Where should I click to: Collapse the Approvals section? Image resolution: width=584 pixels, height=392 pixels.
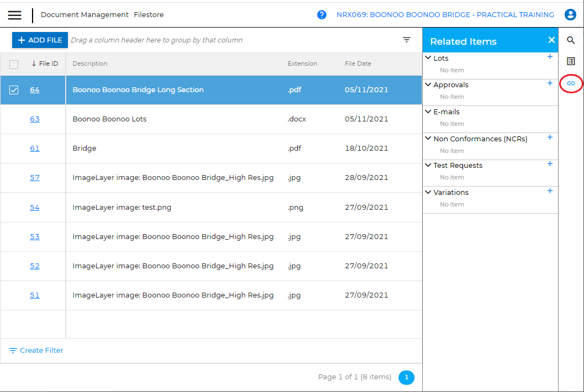[428, 84]
